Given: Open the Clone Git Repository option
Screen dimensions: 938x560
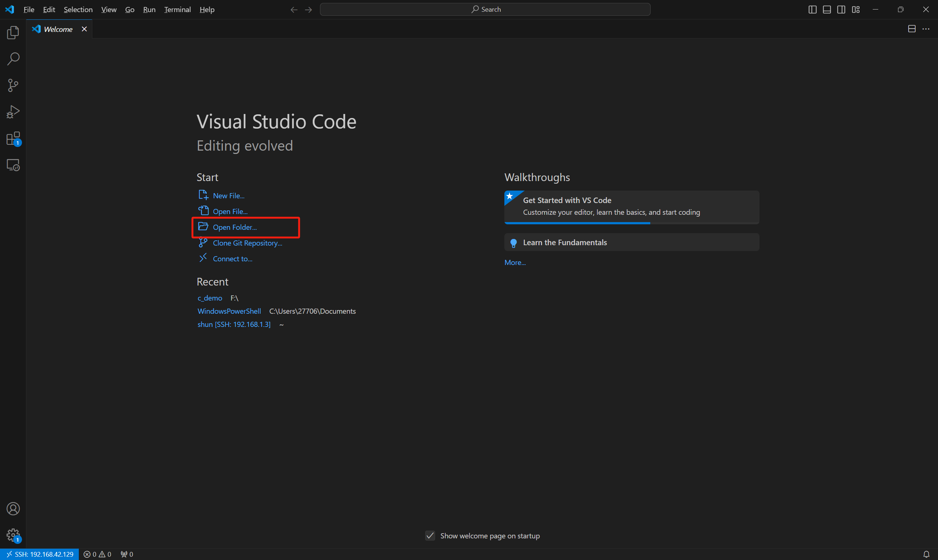Looking at the screenshot, I should point(247,243).
